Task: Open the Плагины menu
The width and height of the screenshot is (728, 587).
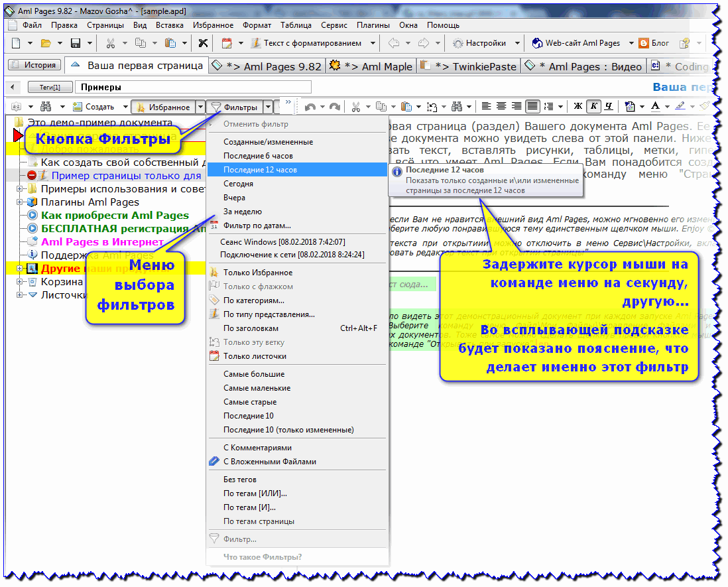Action: click(373, 25)
